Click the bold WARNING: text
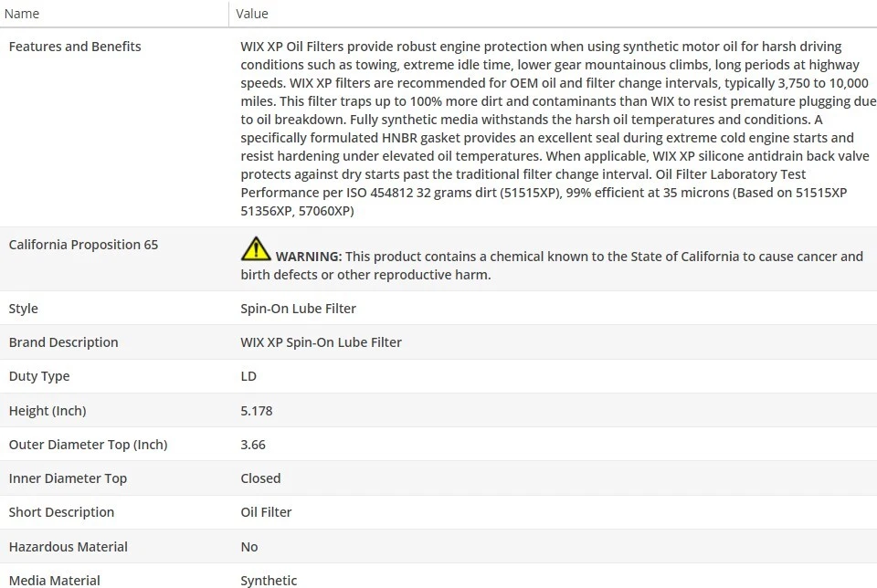 coord(309,257)
